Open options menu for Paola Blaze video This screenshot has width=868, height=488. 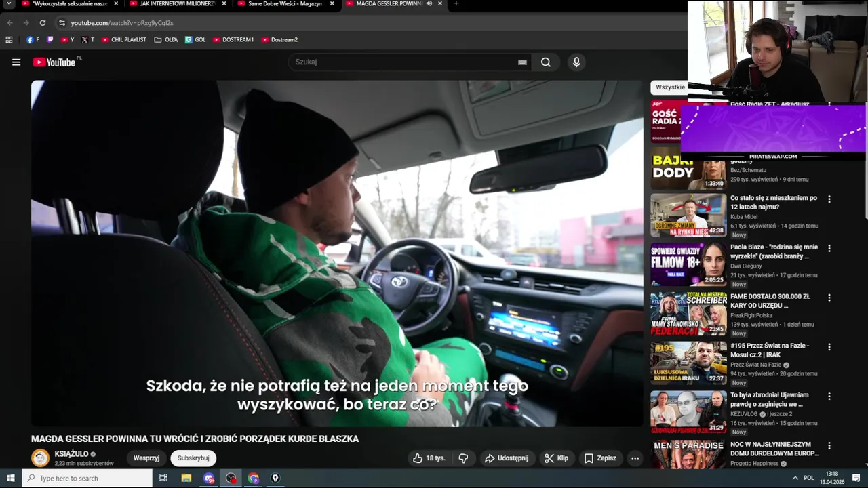pos(829,249)
